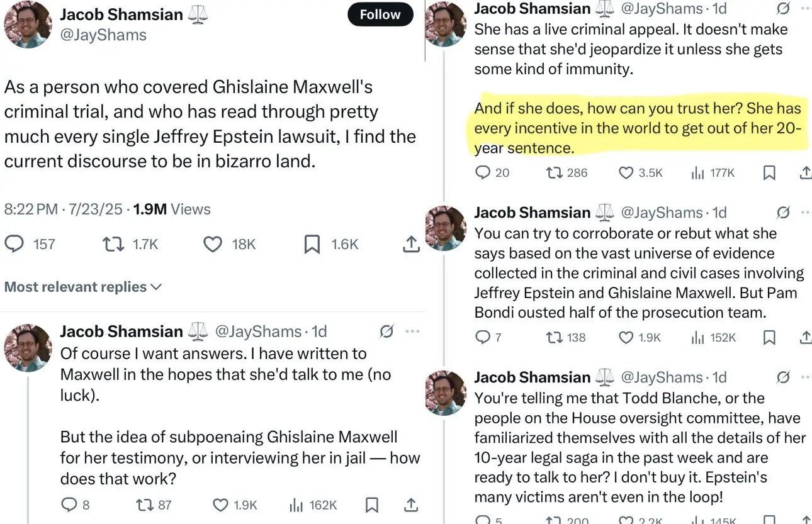Click the Follow button
812x524 pixels.
(x=380, y=14)
